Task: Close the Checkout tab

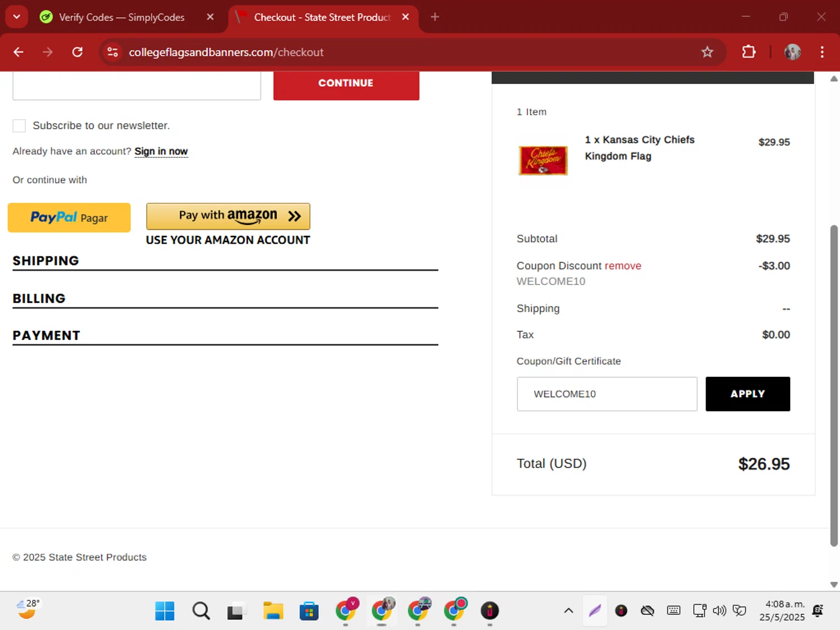Action: click(405, 17)
